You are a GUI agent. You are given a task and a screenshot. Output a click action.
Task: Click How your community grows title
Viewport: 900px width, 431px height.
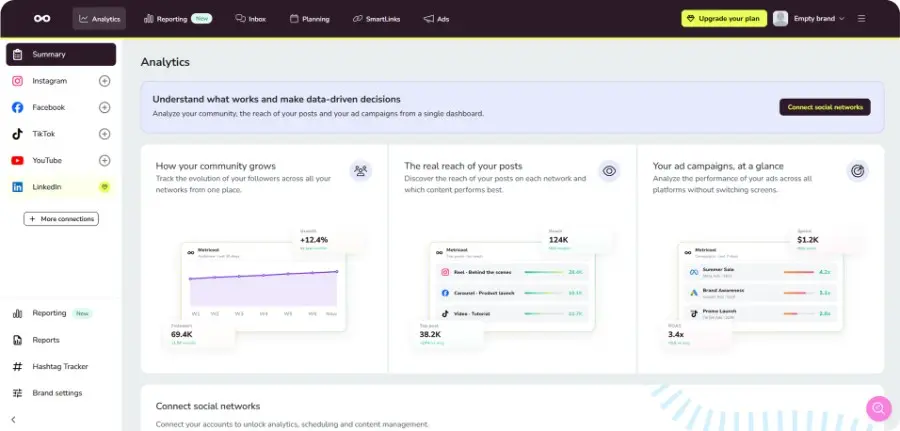pos(216,166)
